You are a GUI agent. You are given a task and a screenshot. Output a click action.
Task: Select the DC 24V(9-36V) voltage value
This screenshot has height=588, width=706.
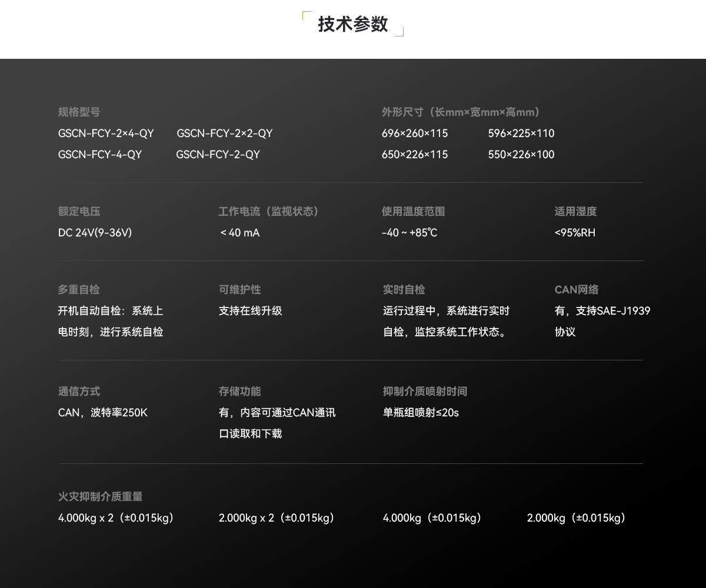pos(95,233)
